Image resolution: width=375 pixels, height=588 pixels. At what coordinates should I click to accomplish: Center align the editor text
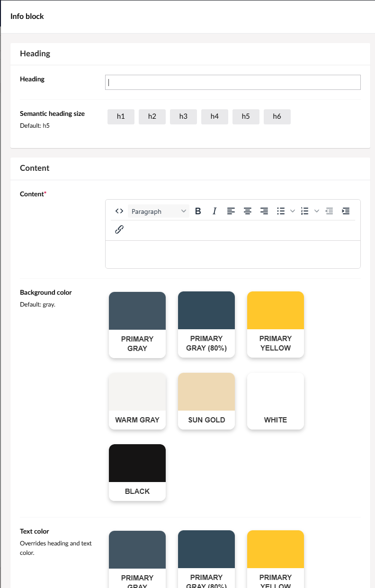coord(247,211)
